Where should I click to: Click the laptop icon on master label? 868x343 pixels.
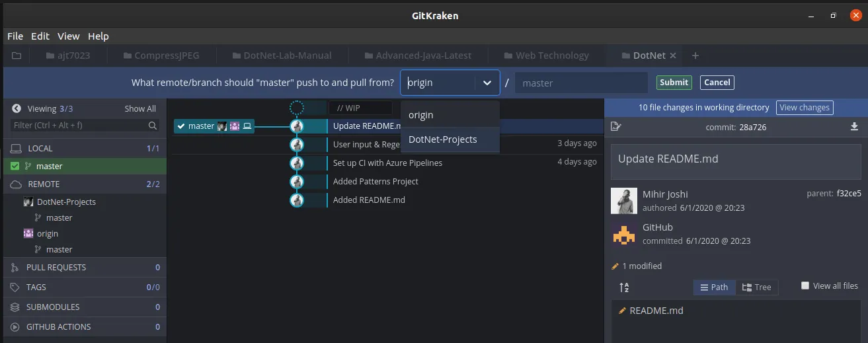tap(248, 126)
